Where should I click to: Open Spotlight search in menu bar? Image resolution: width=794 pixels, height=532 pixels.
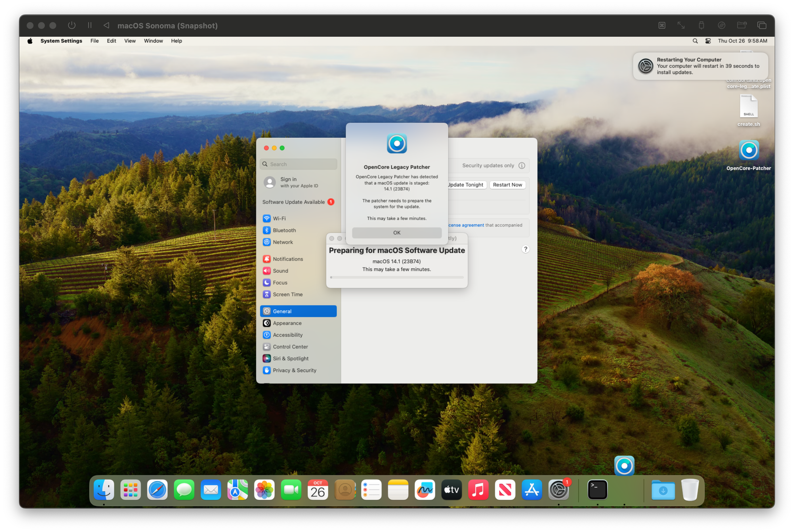click(x=696, y=41)
